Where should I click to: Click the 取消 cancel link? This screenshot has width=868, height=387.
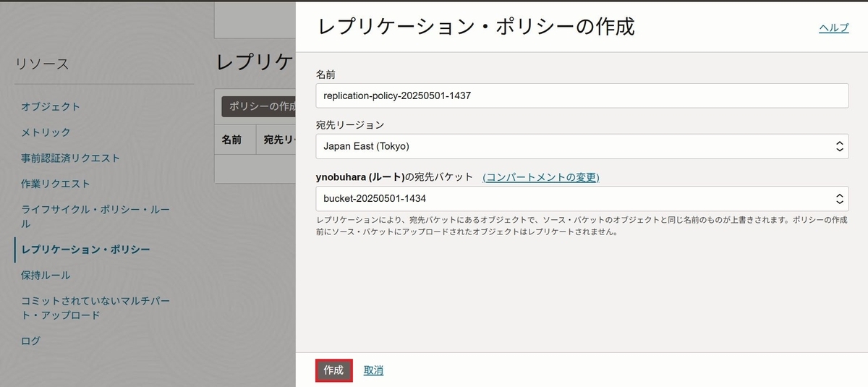[373, 370]
